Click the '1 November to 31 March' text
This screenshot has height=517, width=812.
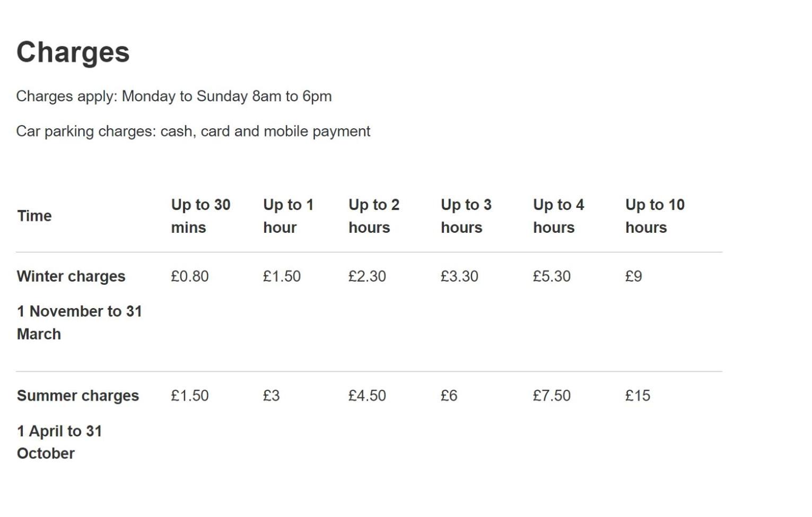(x=80, y=322)
